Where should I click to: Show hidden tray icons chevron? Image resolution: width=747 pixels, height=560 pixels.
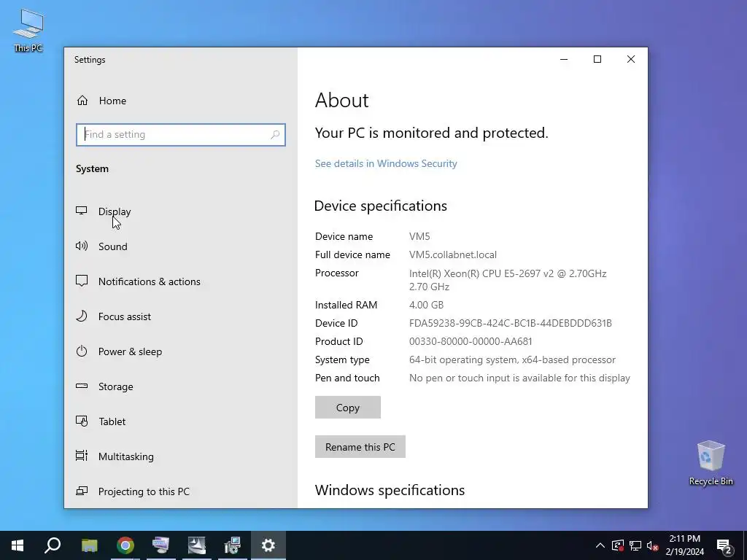[600, 545]
